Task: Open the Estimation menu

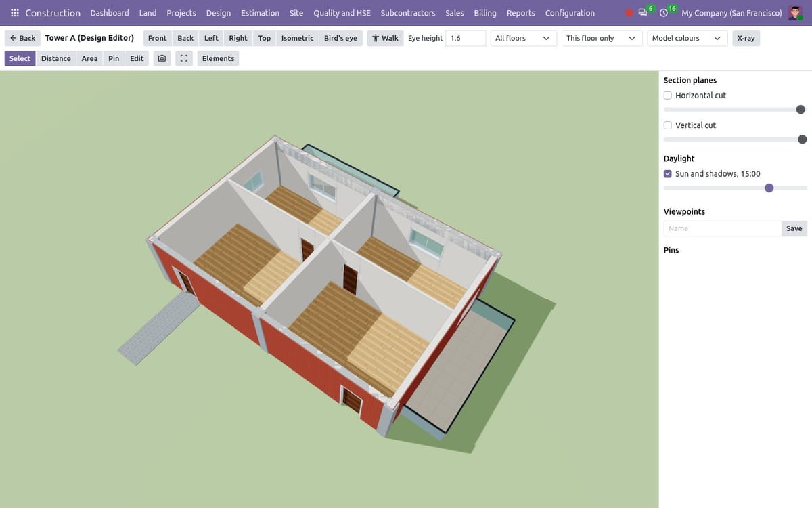Action: (260, 13)
